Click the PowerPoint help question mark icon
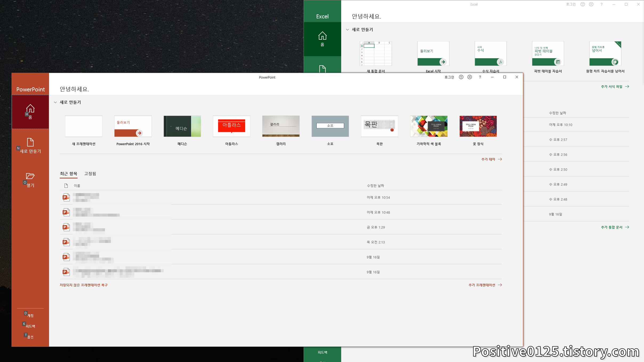644x362 pixels. click(480, 77)
